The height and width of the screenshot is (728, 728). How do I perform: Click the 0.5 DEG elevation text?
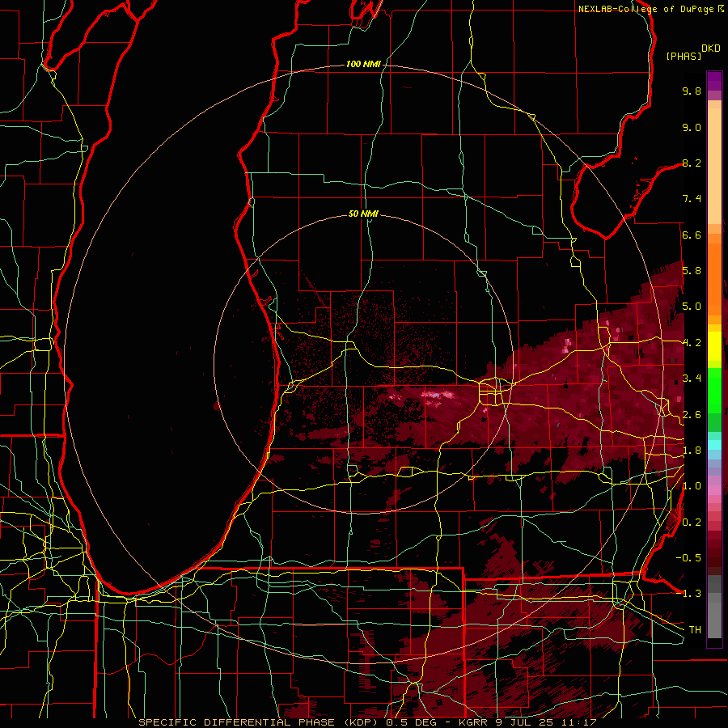[411, 722]
